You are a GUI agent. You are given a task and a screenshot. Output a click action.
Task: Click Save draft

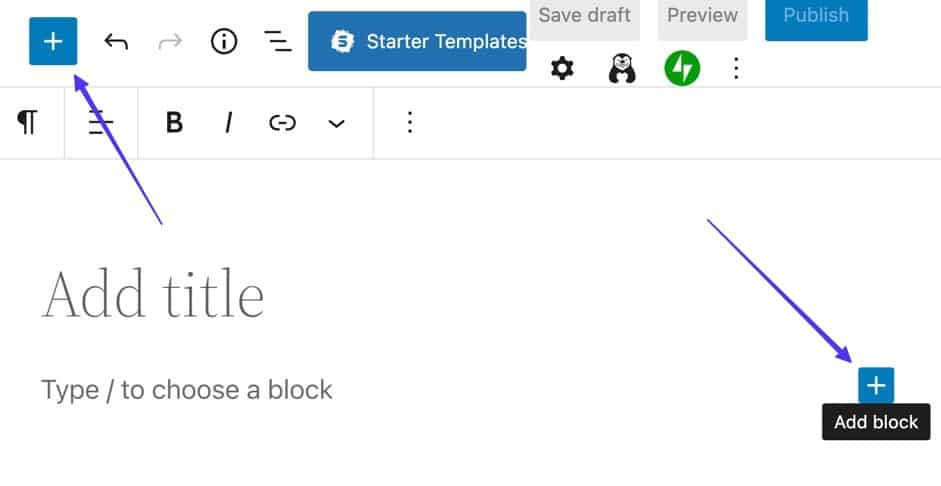click(584, 16)
